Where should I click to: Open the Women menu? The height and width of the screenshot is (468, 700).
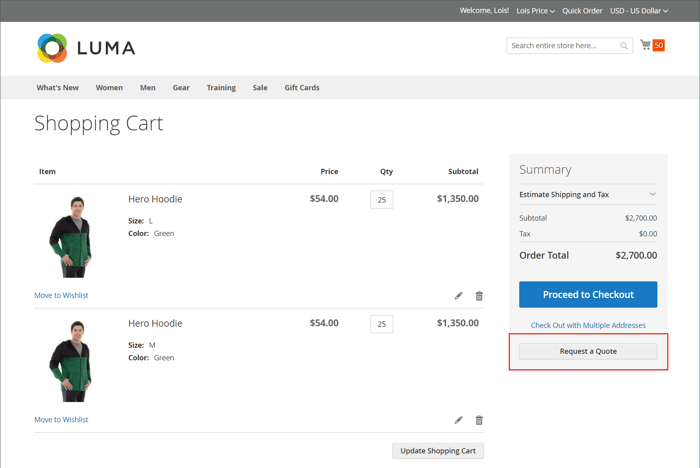click(109, 88)
